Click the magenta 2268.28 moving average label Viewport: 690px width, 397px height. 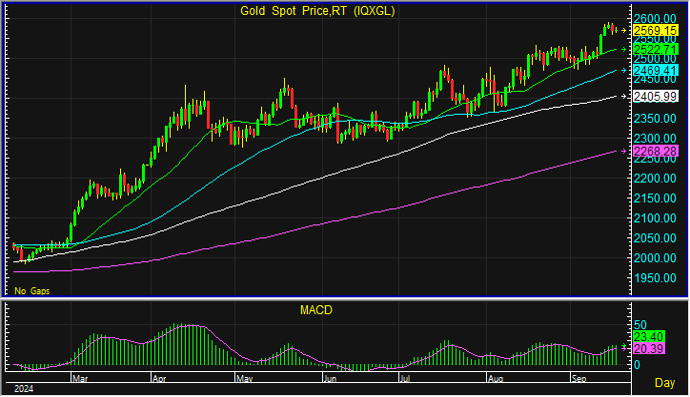pyautogui.click(x=655, y=151)
